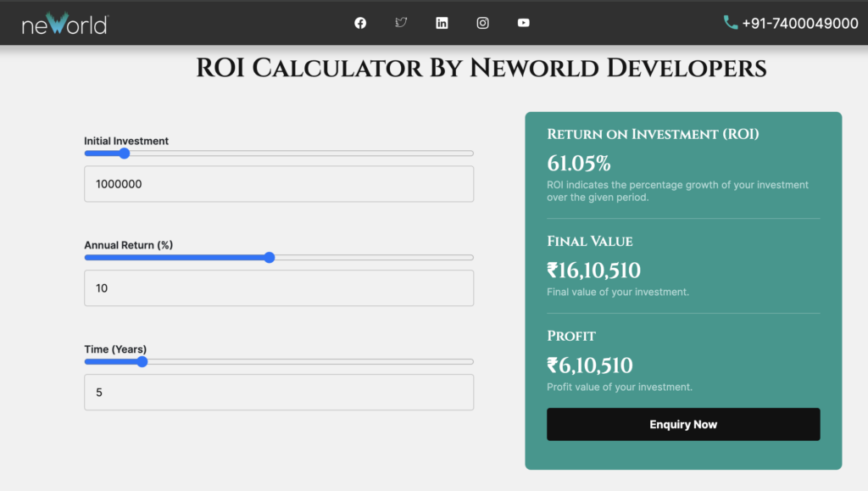Screen dimensions: 868x491
Task: Click the phone handset icon
Action: (730, 23)
